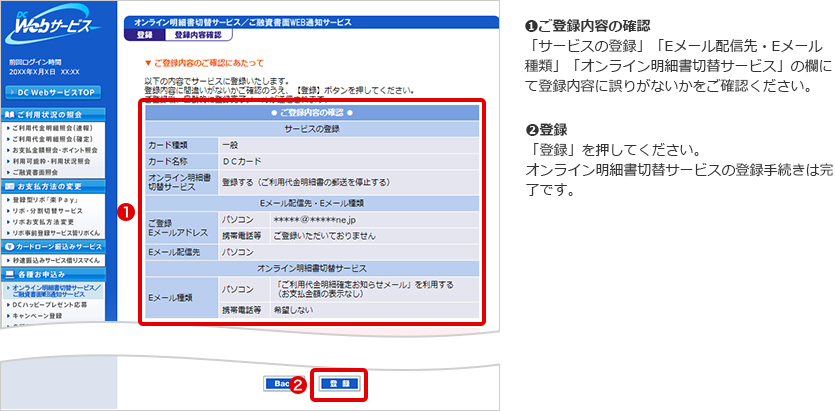Open キャンペーン登録 link
This screenshot has height=411, width=835.
pos(44,315)
